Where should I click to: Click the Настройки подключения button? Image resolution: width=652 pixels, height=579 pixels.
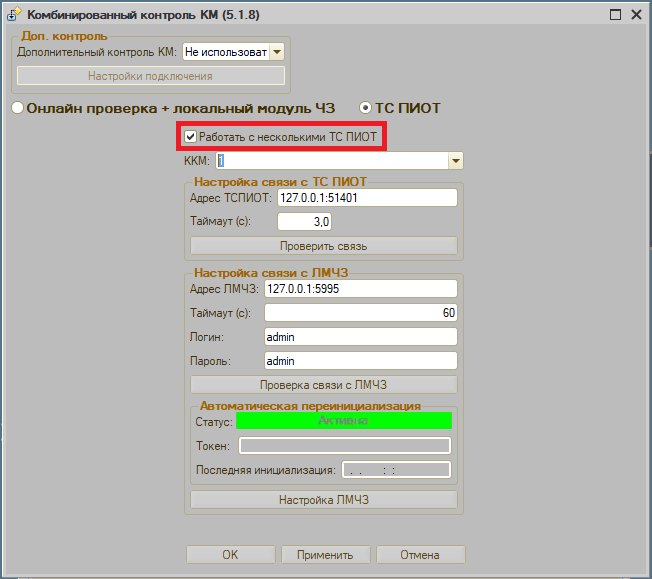pyautogui.click(x=151, y=76)
